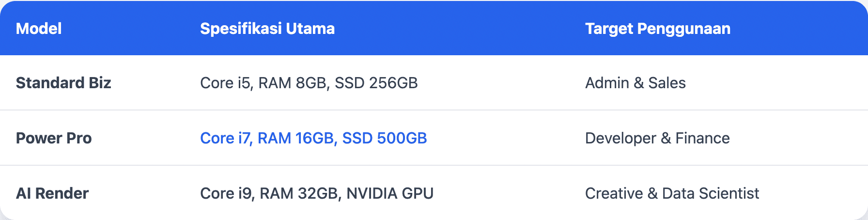The width and height of the screenshot is (868, 220).
Task: Select the Data Scientist text
Action: [x=711, y=193]
